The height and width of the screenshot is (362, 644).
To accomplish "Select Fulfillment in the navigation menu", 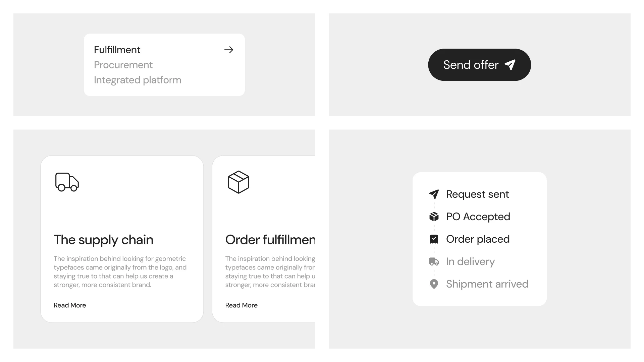I will [117, 49].
